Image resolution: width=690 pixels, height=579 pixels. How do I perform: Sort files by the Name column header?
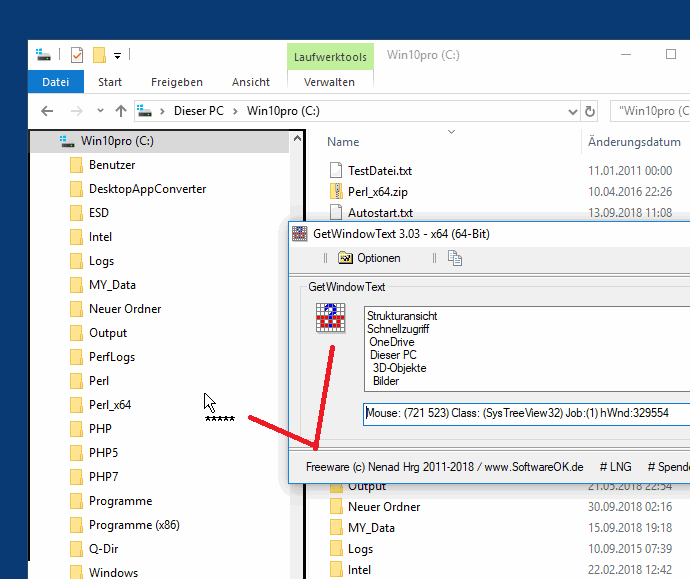coord(343,142)
